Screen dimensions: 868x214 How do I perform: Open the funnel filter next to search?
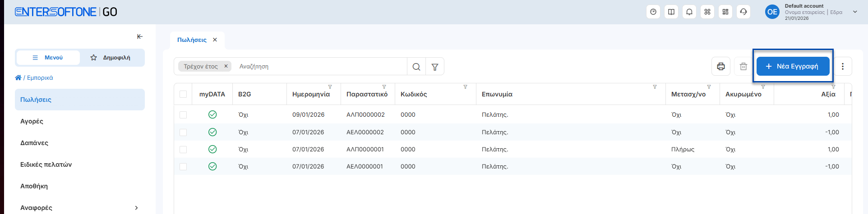435,67
